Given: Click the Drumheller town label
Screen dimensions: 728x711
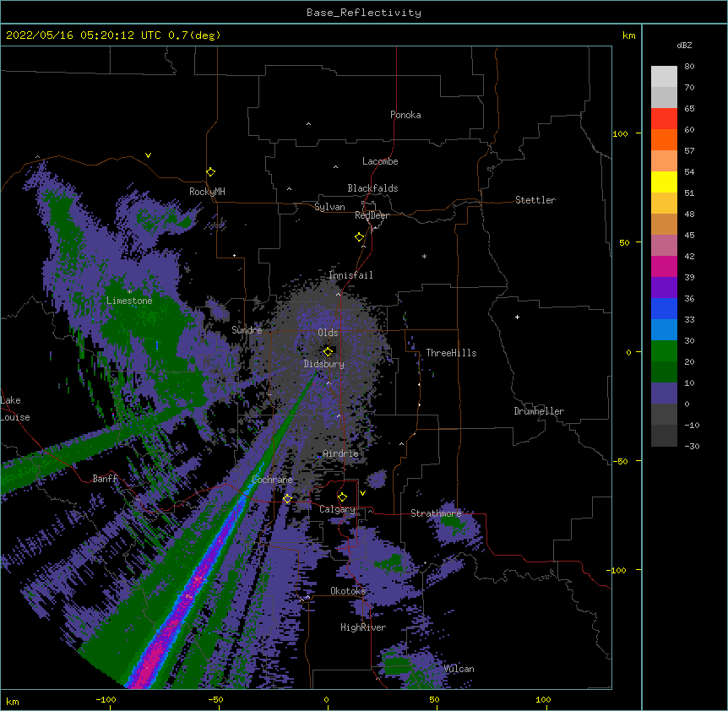Looking at the screenshot, I should (539, 411).
